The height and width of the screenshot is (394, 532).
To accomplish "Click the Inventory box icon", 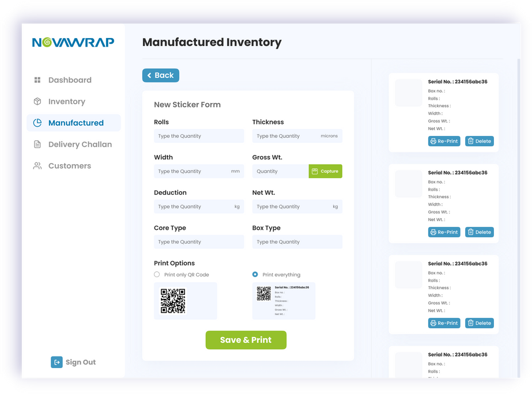I will coord(37,101).
